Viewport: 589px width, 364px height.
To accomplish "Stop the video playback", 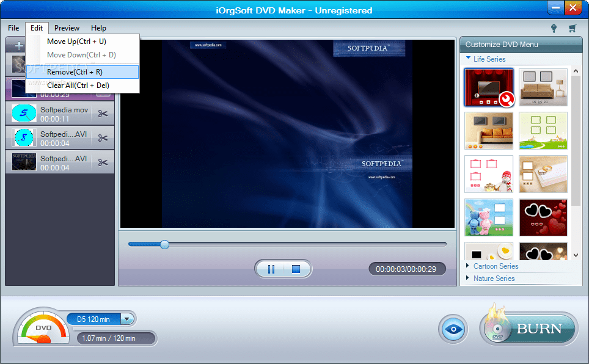I will pos(296,269).
